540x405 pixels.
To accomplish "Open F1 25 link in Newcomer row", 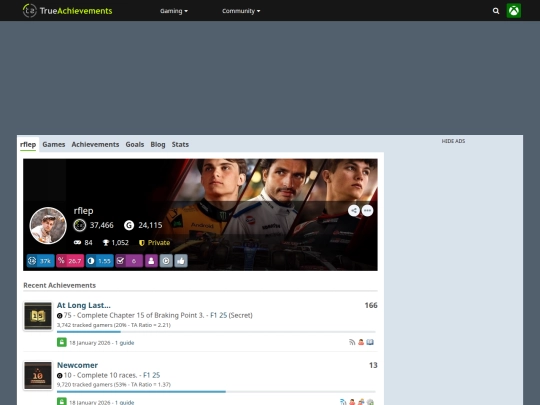I will coord(152,375).
